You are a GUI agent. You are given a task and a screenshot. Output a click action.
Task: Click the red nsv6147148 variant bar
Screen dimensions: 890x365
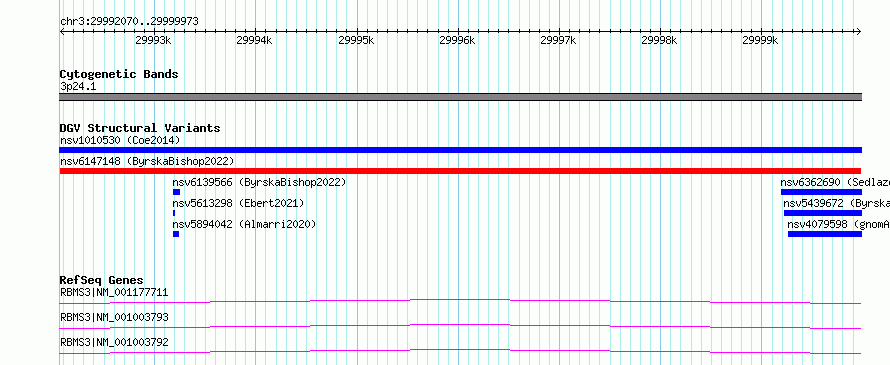point(460,171)
